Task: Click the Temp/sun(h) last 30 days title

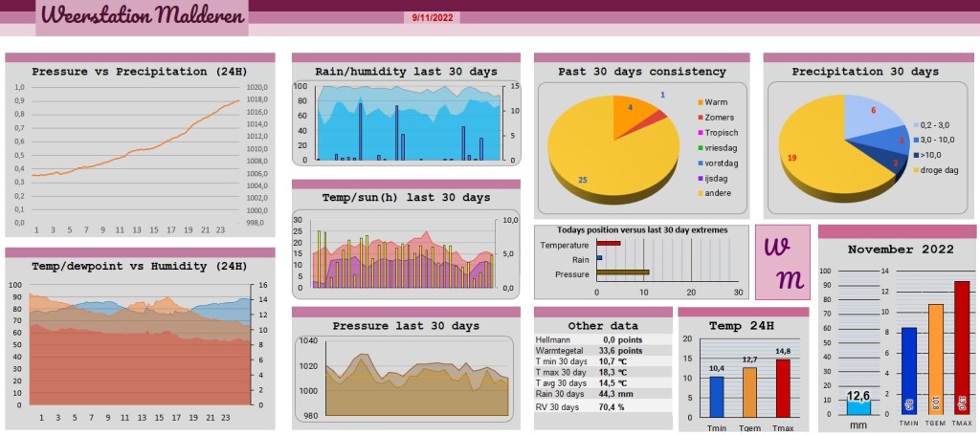Action: tap(406, 198)
